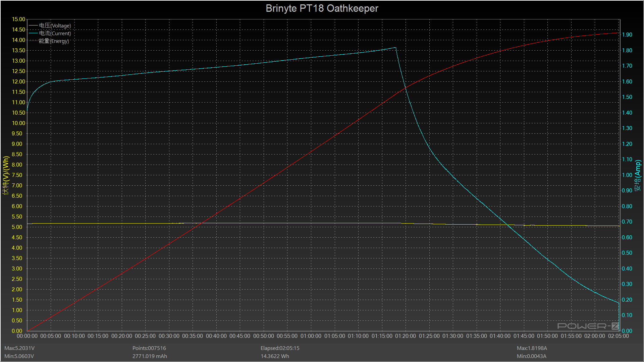The width and height of the screenshot is (644, 362).
Task: Click the Points:007516 status text
Action: click(149, 348)
